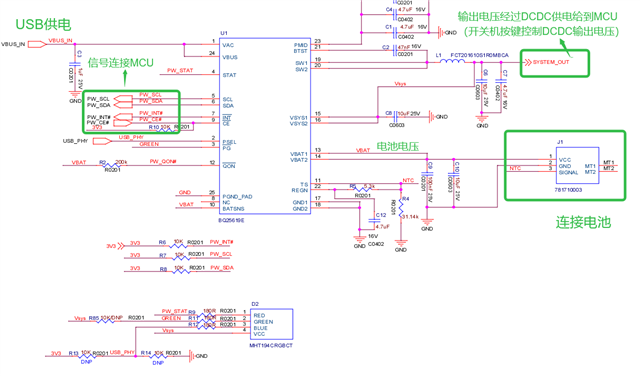Click resistor R14 10K DNP symbol
The image size is (640, 376).
158,356
